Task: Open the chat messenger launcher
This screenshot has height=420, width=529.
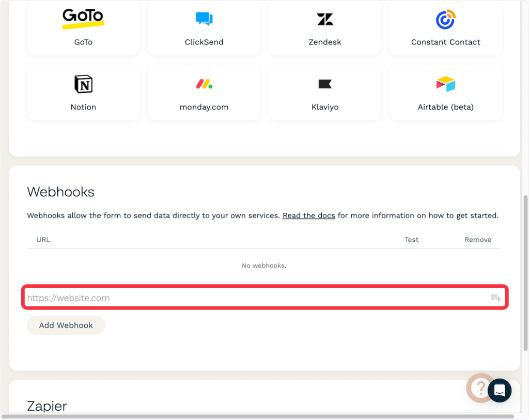Action: (500, 390)
